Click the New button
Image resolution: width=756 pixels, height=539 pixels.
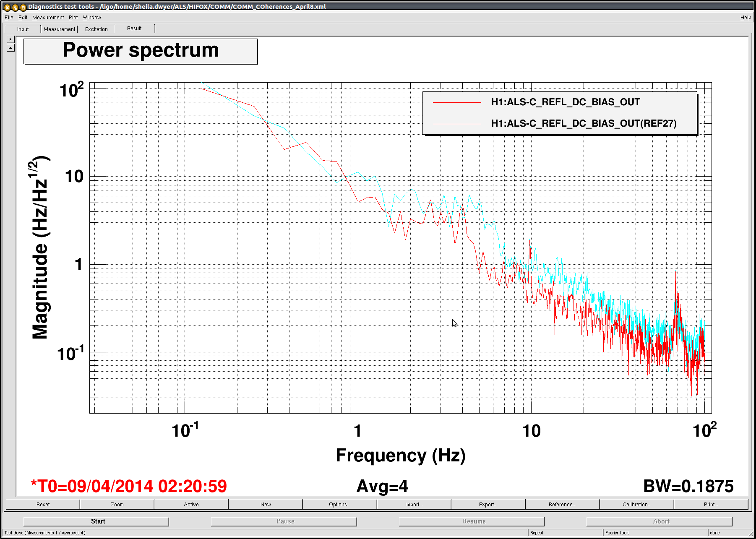266,504
